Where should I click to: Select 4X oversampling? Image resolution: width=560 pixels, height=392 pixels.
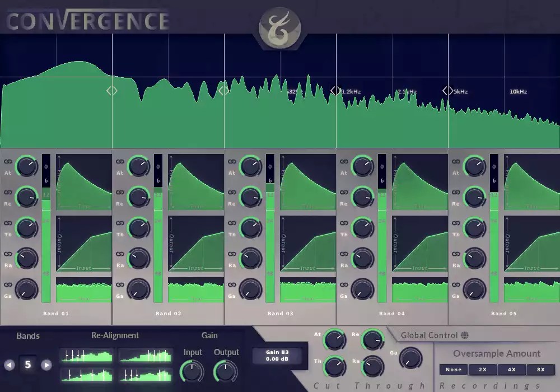pos(511,369)
